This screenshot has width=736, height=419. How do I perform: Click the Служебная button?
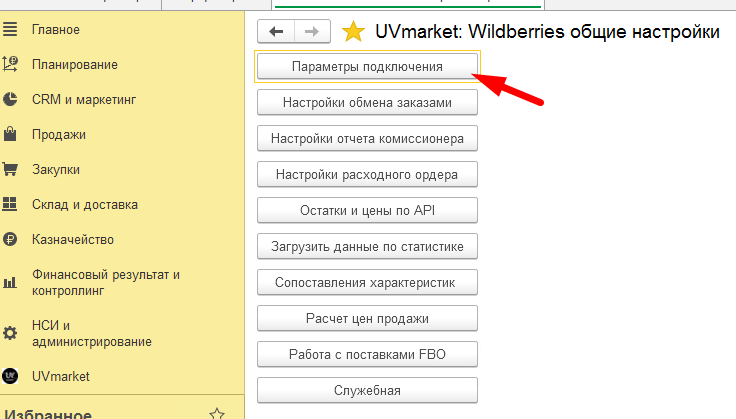tap(367, 390)
